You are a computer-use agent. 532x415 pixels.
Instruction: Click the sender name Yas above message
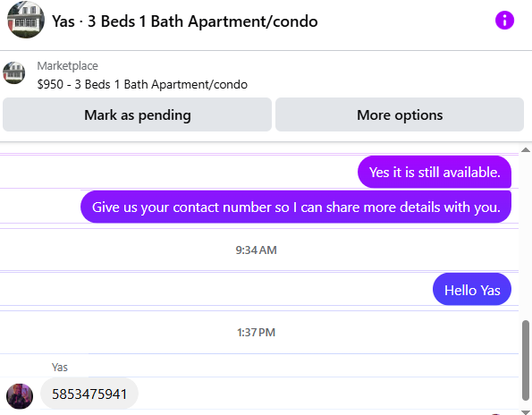tap(60, 368)
